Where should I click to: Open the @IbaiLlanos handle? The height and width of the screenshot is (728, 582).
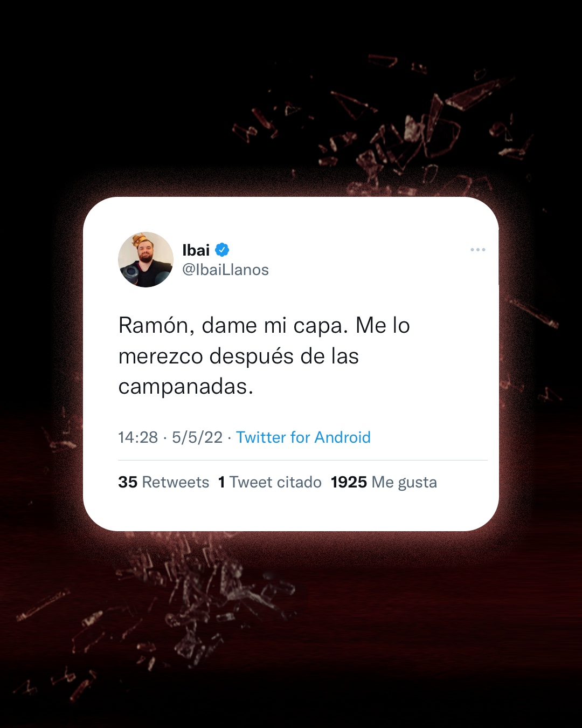click(225, 270)
